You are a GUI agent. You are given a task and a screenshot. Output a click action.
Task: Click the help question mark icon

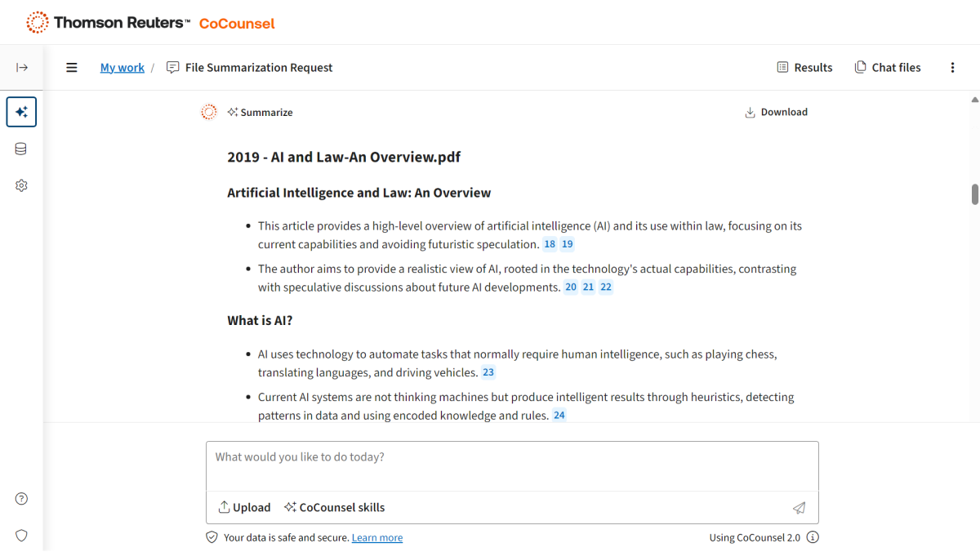[x=21, y=499]
